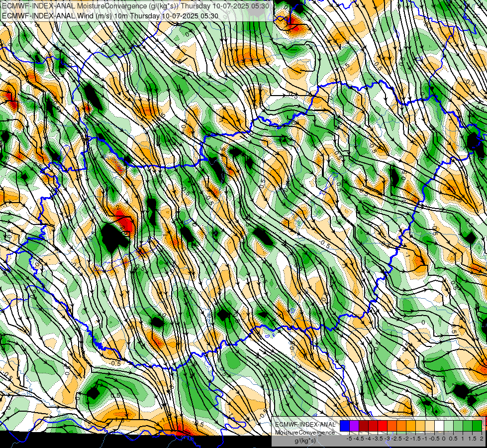Image resolution: width=487 pixels, height=448 pixels.
Task: Click the blue legend swatch for -5
Action: pos(345,426)
